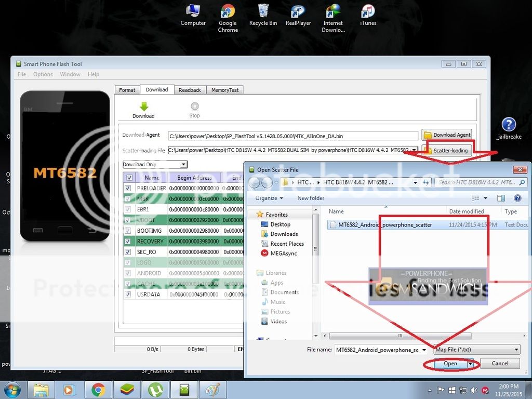Open the Download Agent file picker
The height and width of the screenshot is (399, 532).
point(446,135)
